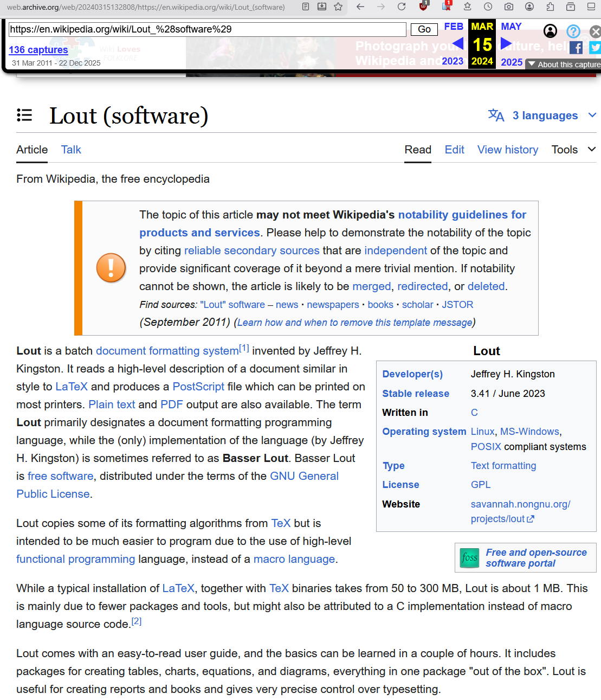Viewport: 601px width, 700px height.
Task: Go to previous capture with left arrow
Action: tap(457, 43)
